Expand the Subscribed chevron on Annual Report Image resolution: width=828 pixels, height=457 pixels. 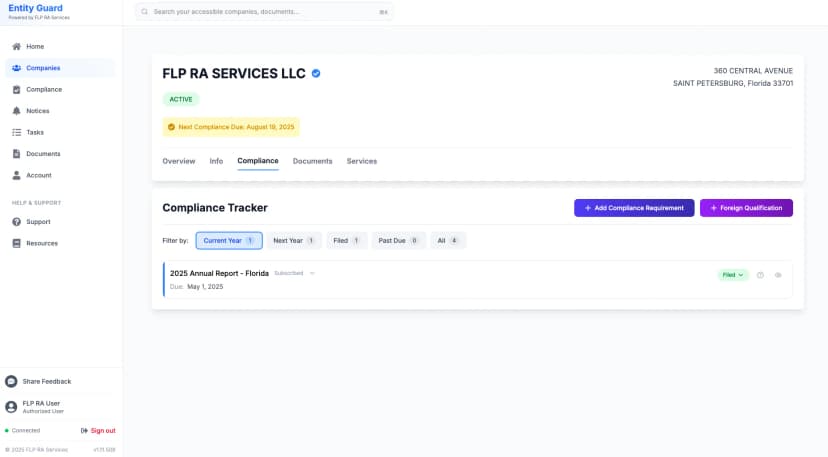click(312, 273)
